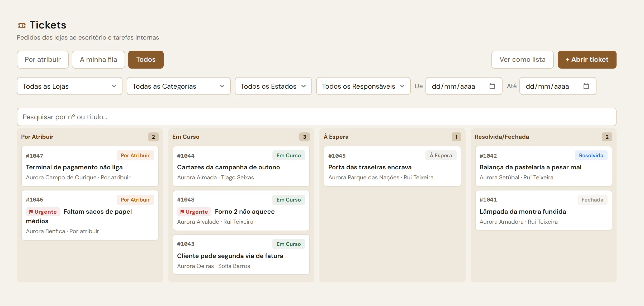Click the count badge 3 in Em Curso column
This screenshot has width=644, height=306.
click(304, 137)
